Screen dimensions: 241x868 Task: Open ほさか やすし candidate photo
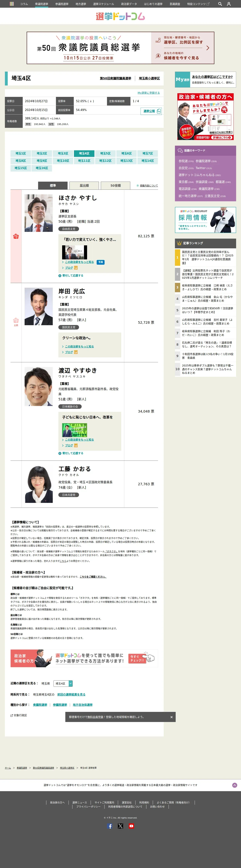[39, 213]
